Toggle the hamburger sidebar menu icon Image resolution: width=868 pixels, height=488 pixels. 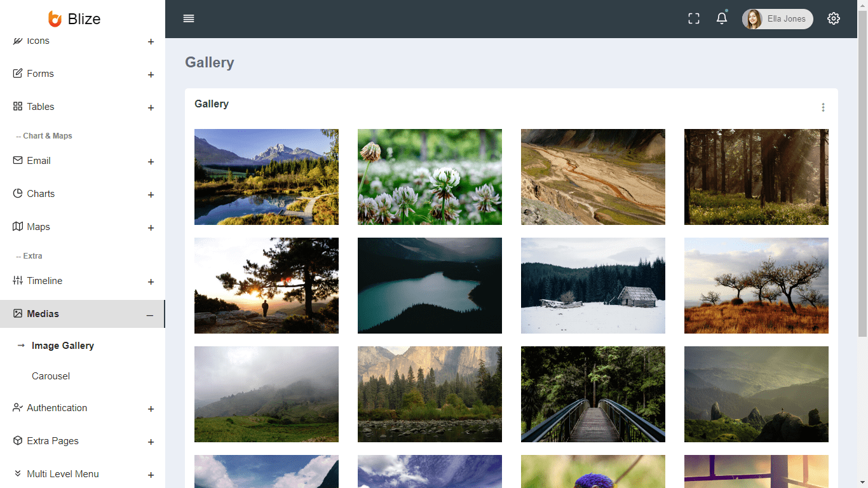click(189, 18)
